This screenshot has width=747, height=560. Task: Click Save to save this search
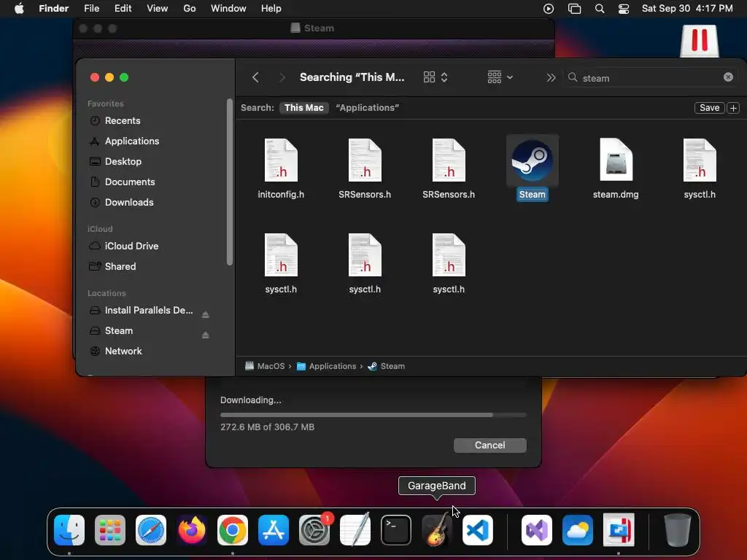709,108
